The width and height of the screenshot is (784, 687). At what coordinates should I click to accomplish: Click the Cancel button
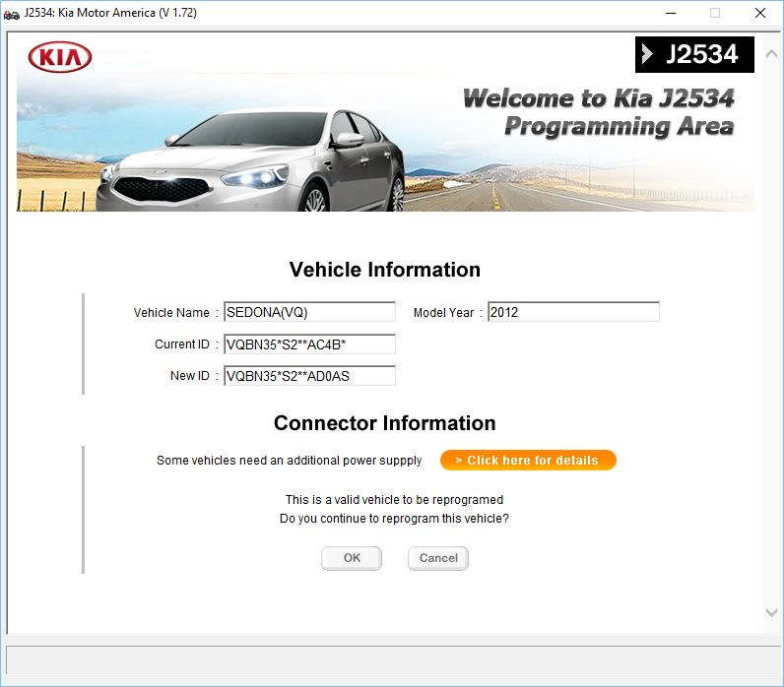pos(438,558)
